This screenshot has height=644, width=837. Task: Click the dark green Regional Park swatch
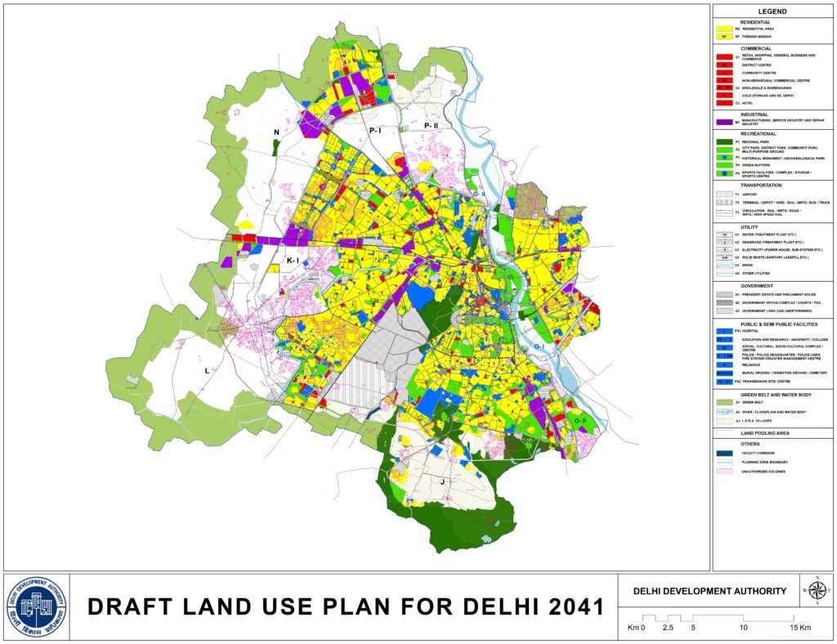(724, 142)
